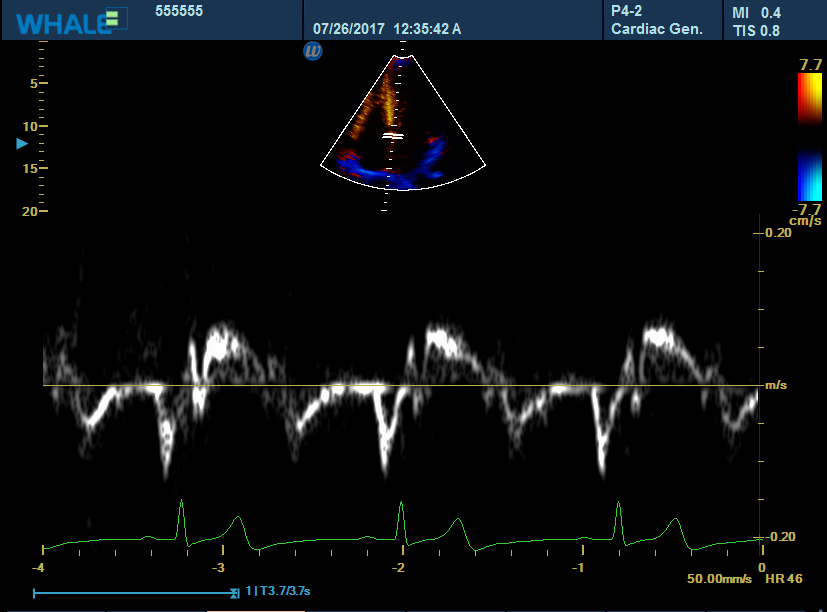Click the blue color Doppler scale bar
The image size is (827, 612).
point(810,175)
